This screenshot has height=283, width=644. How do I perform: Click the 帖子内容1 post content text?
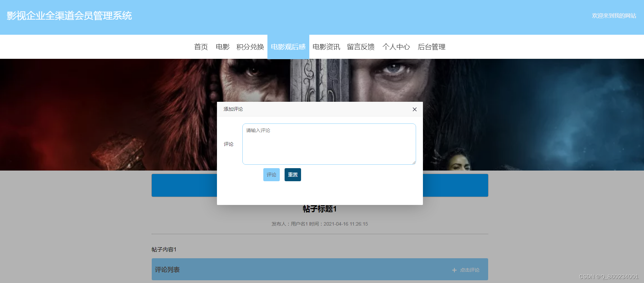point(164,249)
